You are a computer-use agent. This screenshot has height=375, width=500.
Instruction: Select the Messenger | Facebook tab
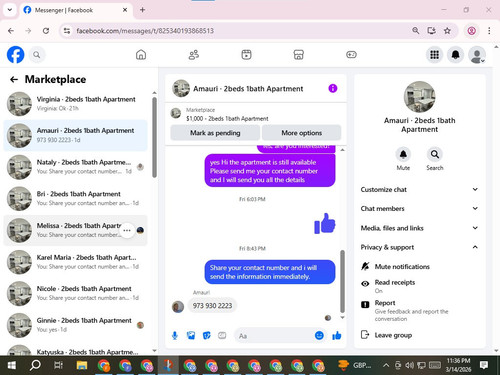(x=75, y=10)
